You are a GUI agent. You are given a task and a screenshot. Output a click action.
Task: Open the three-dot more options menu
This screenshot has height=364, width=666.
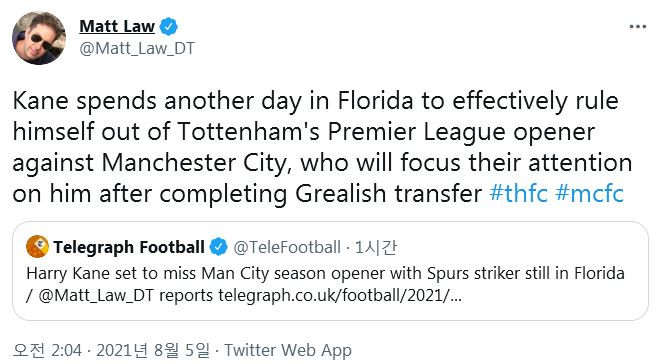[x=638, y=27]
